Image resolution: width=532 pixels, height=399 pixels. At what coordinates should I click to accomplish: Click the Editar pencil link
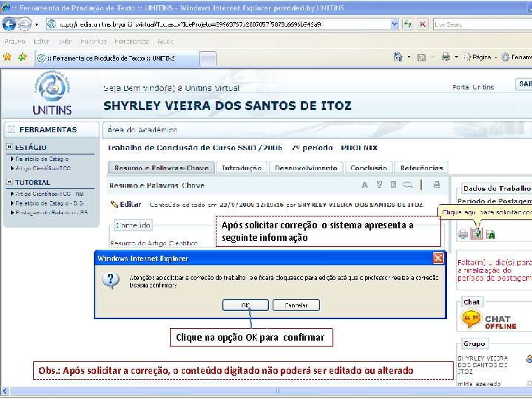[126, 204]
